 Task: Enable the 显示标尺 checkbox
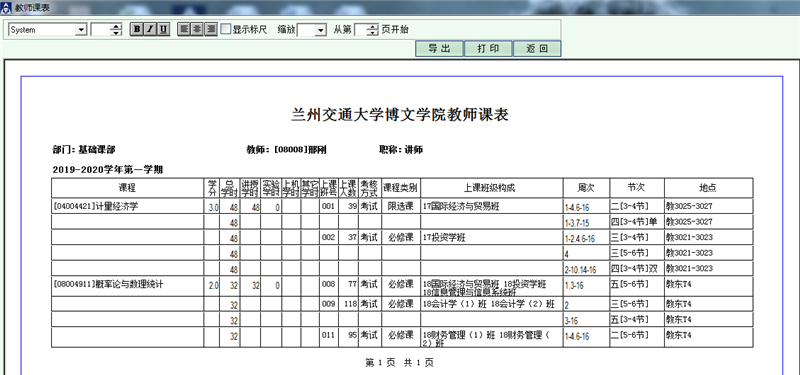pos(226,29)
